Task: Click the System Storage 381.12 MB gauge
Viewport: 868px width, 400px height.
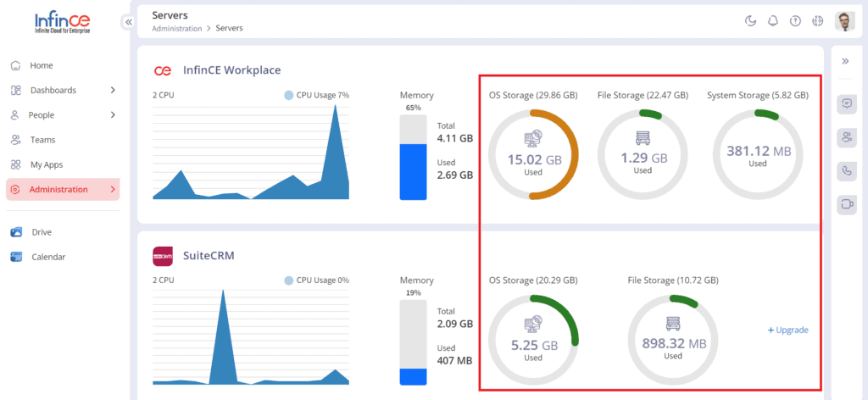Action: pyautogui.click(x=757, y=154)
